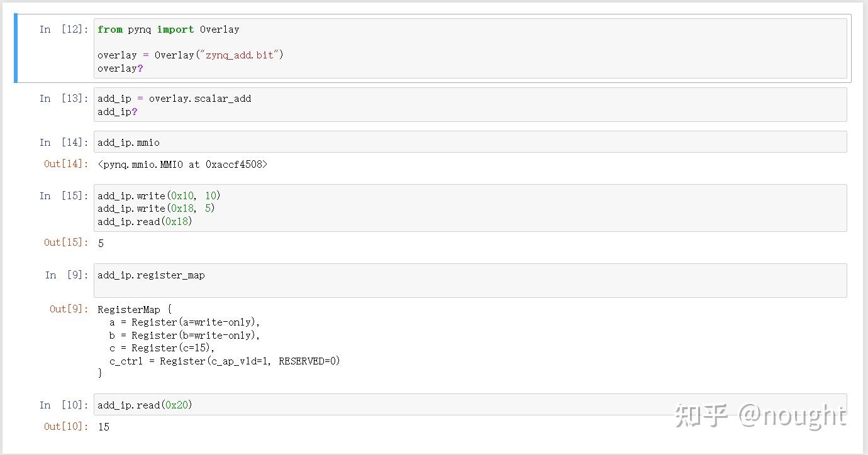The width and height of the screenshot is (868, 455).
Task: Click the Out[15] output value 5
Action: pos(101,243)
